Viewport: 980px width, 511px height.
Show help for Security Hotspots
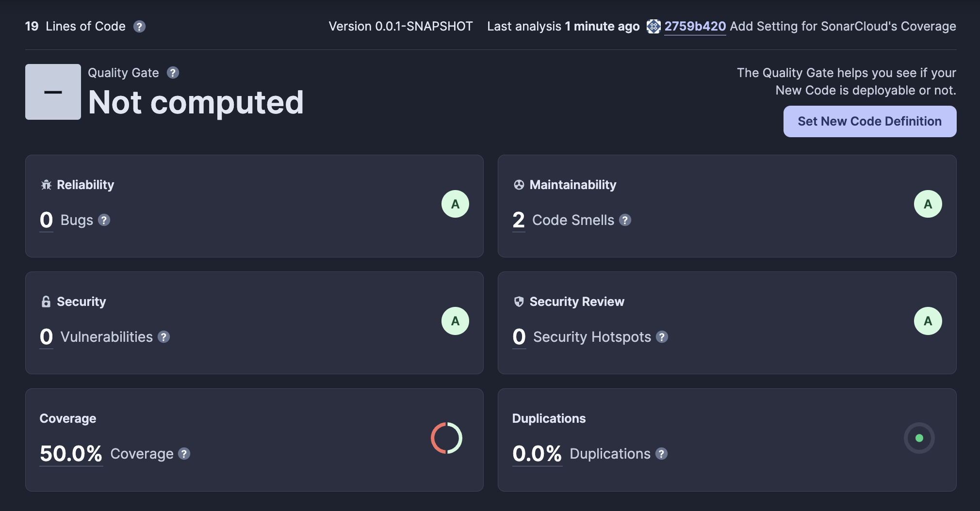pyautogui.click(x=662, y=337)
